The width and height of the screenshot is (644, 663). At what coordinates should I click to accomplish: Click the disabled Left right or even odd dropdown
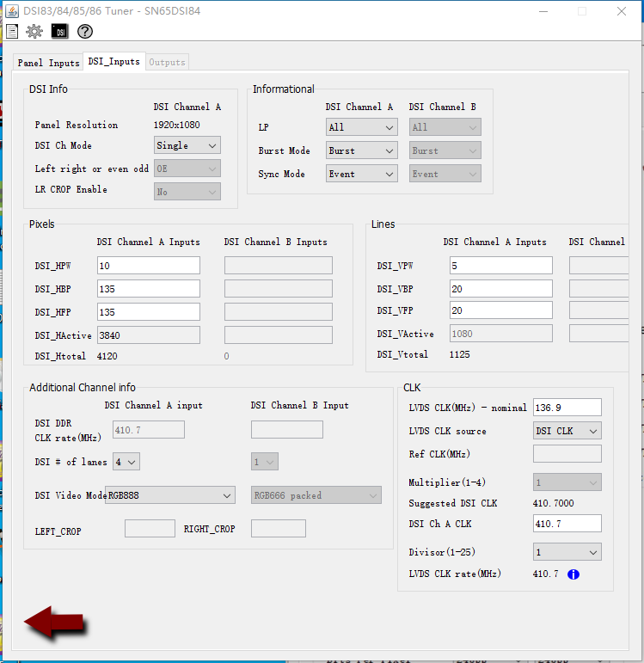tap(187, 169)
